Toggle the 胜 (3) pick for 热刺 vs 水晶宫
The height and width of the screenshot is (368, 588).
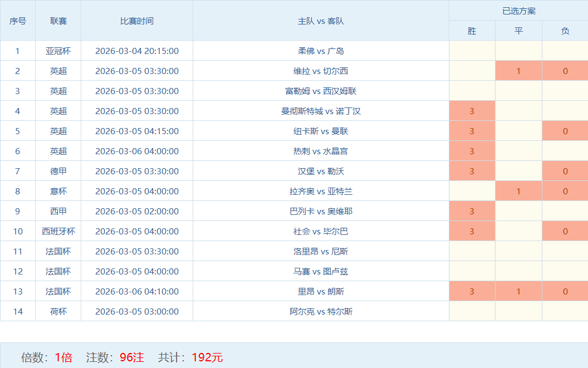pos(472,151)
